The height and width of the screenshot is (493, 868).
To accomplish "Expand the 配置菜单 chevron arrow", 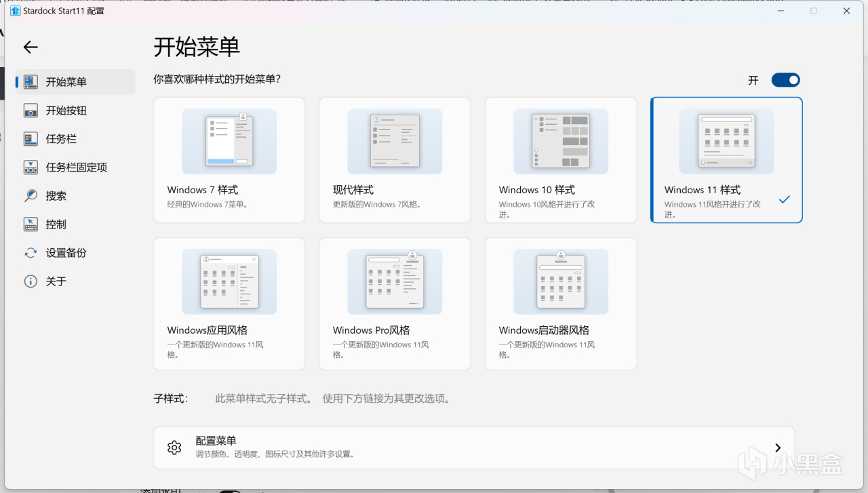I will tap(778, 448).
